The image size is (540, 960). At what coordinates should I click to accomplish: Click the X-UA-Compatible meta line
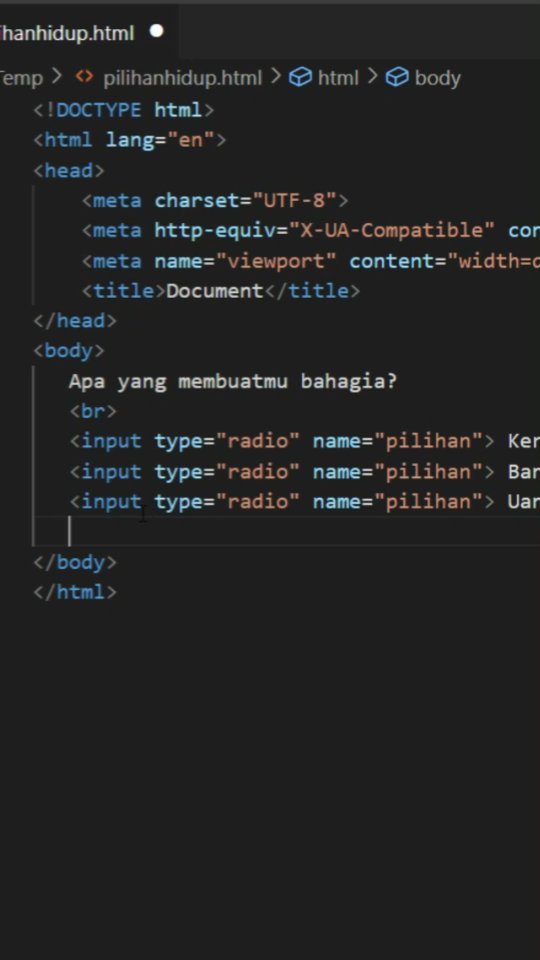(x=311, y=231)
